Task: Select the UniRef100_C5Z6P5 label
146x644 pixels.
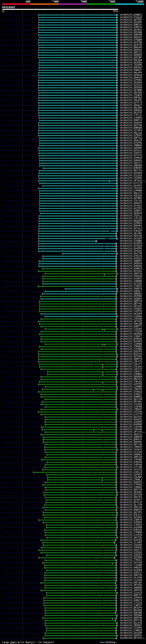Action: tap(131, 65)
